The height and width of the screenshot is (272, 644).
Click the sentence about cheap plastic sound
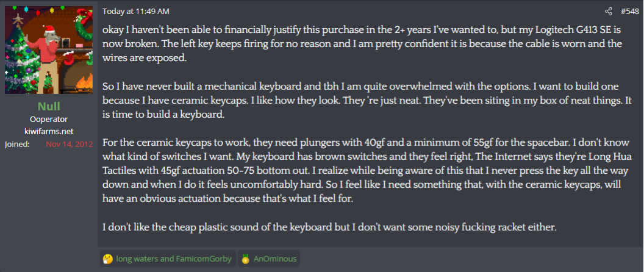pos(329,228)
